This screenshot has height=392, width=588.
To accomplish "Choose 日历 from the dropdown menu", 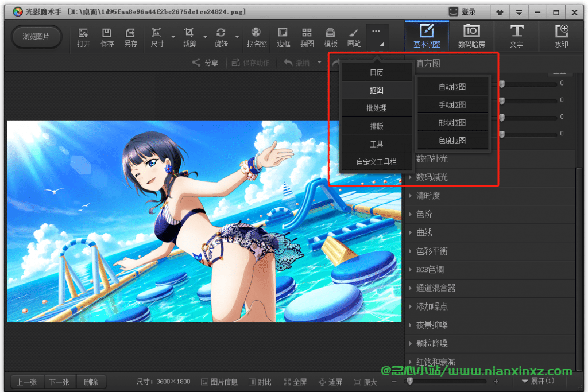I will pyautogui.click(x=377, y=72).
